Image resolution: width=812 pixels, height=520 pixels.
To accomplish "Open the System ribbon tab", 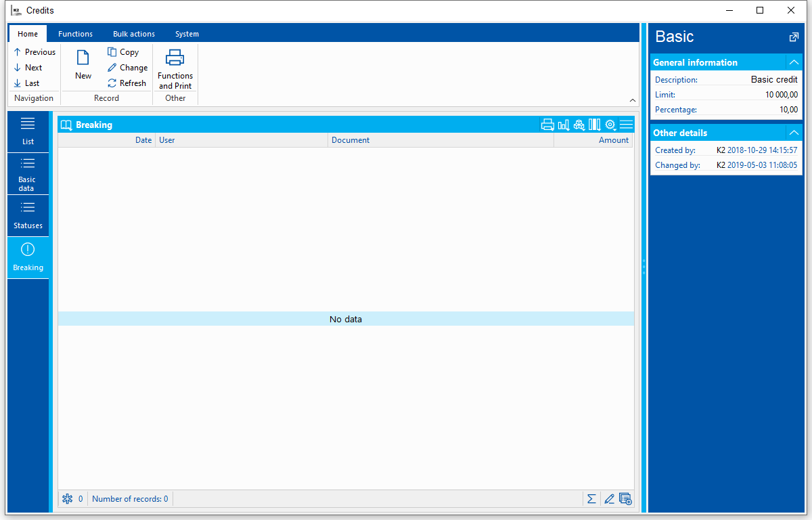I will tap(187, 34).
